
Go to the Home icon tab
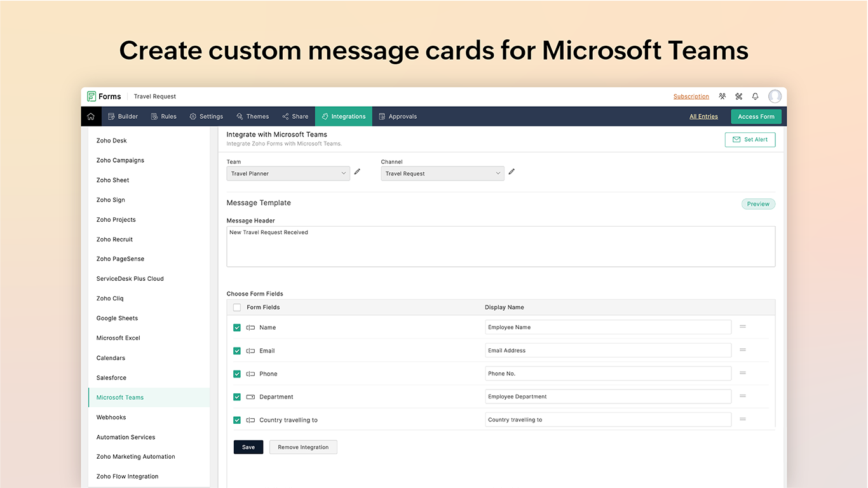pos(91,116)
